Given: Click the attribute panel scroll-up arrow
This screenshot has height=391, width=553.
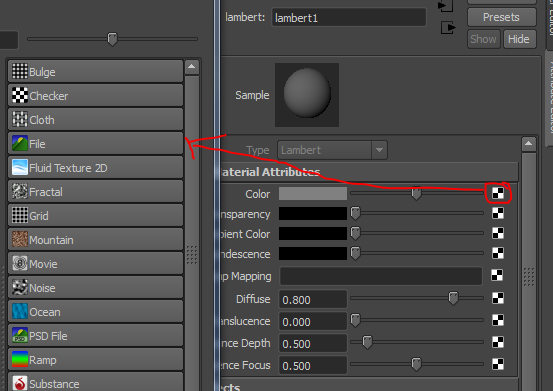Looking at the screenshot, I should click(528, 143).
